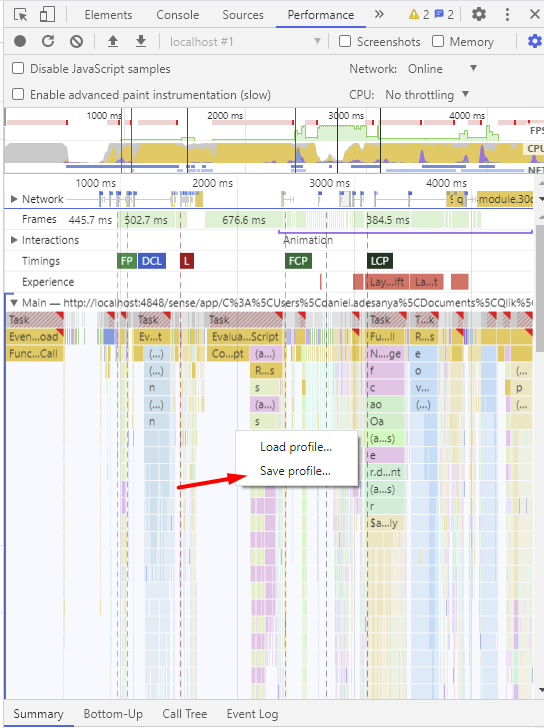The width and height of the screenshot is (544, 728).
Task: Reload page and start profiling
Action: click(x=48, y=41)
